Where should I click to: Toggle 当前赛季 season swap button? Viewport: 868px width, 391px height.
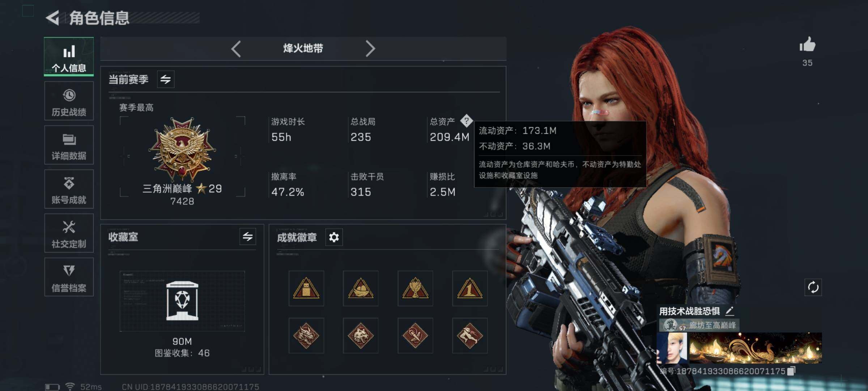166,79
